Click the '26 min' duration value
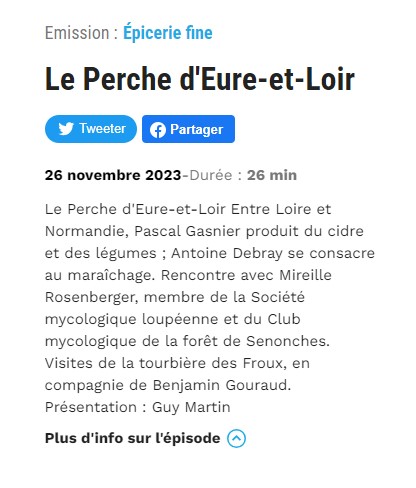416x488 pixels. [x=272, y=175]
